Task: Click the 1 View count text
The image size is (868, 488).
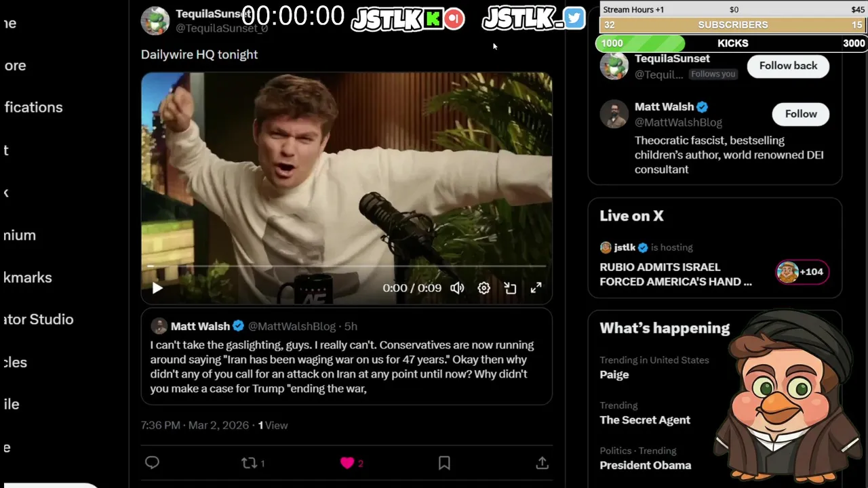Action: pyautogui.click(x=273, y=426)
